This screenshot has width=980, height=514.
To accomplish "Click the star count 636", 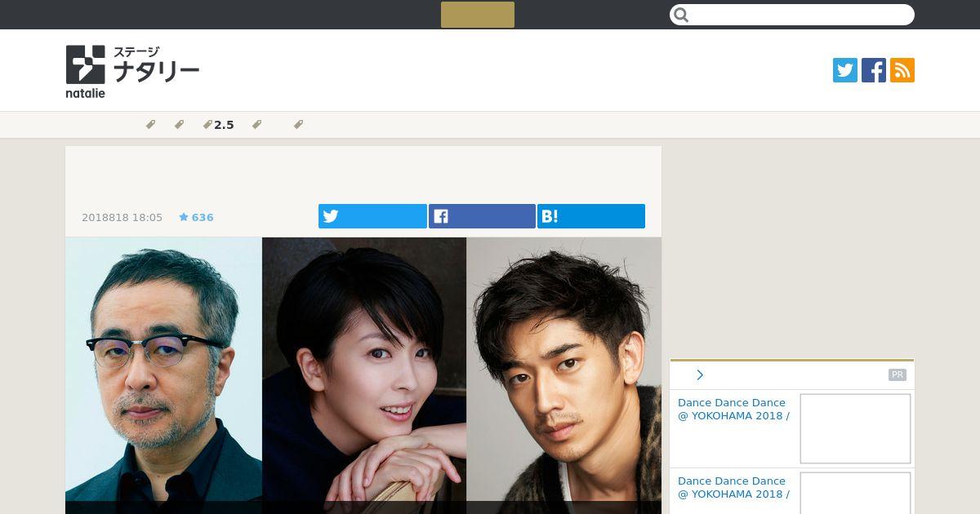I will coord(196,217).
